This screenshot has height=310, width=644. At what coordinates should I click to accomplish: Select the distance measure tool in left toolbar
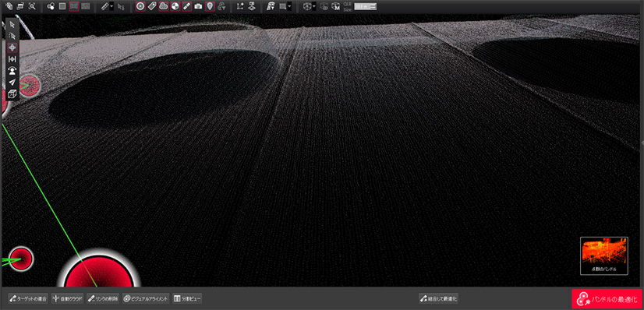coord(12,59)
